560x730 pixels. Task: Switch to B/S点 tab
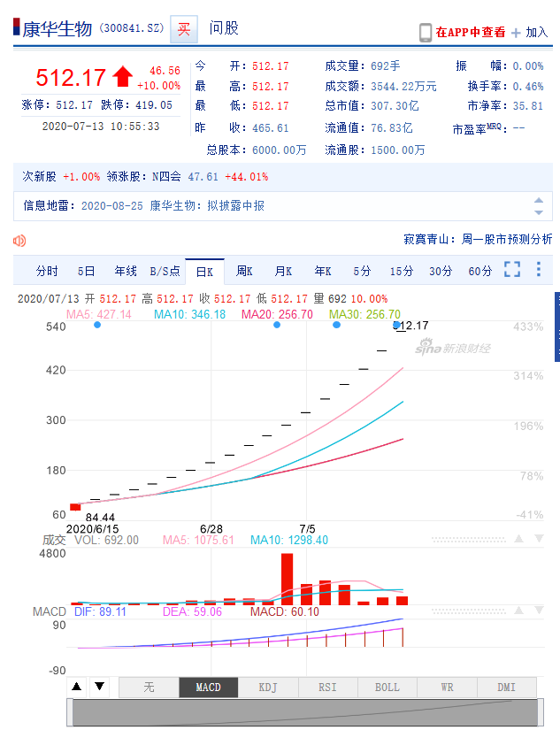point(165,271)
